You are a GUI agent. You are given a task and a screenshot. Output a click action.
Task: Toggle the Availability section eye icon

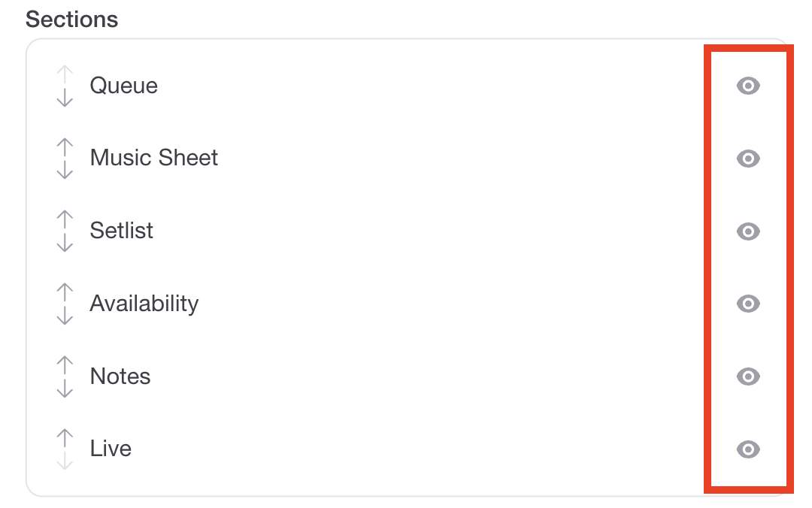point(747,304)
